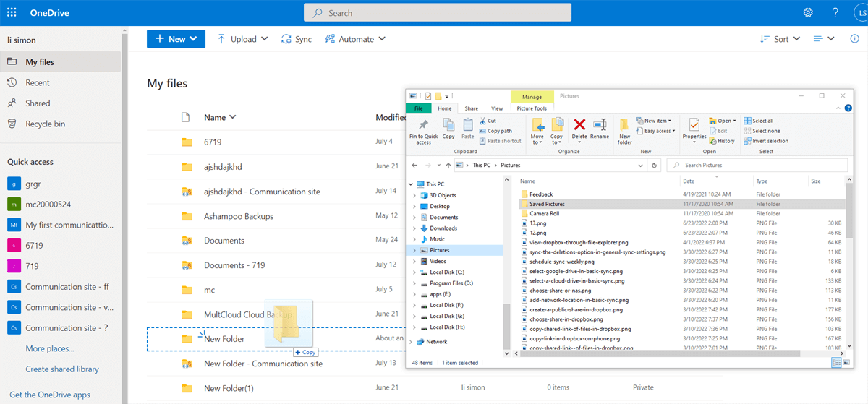Open the New dropdown button in OneDrive
The image size is (868, 404).
tap(176, 39)
